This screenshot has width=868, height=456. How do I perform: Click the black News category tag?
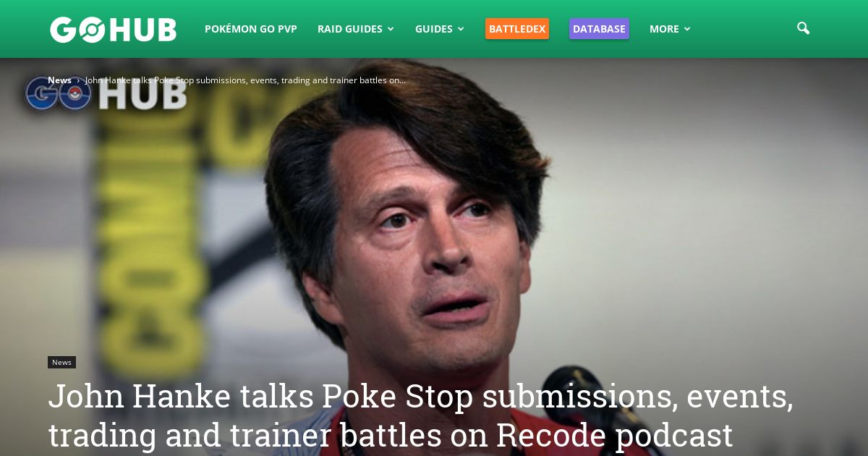[61, 362]
